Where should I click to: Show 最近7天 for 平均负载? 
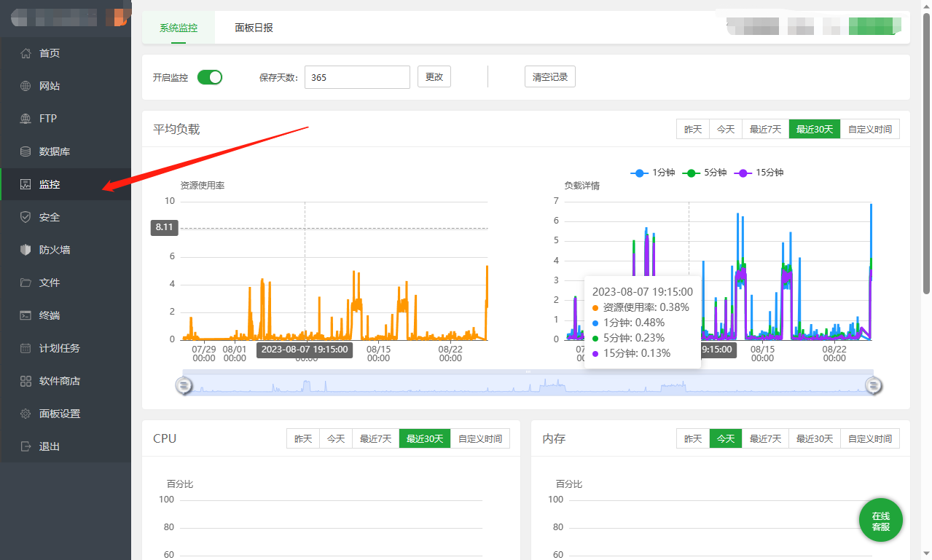click(766, 129)
